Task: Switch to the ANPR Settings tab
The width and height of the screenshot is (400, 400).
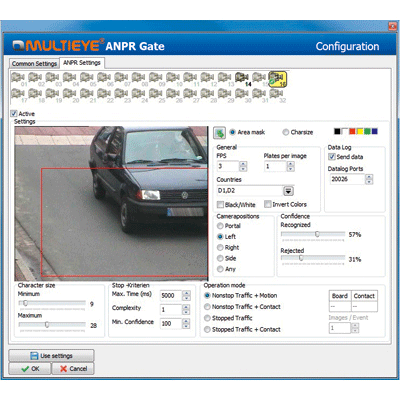Action: point(82,63)
